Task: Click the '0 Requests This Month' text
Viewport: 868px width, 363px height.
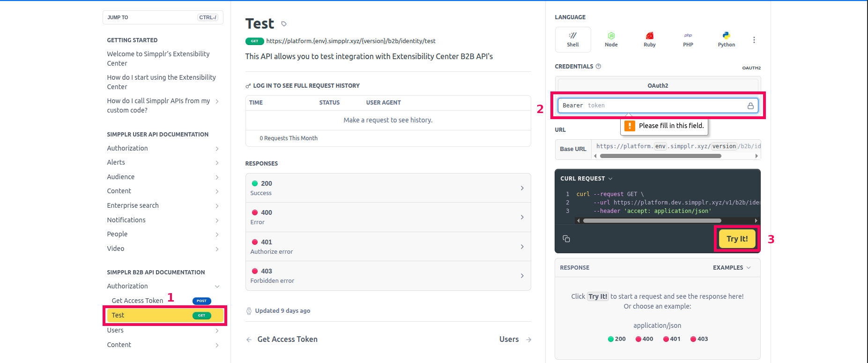Action: click(289, 138)
